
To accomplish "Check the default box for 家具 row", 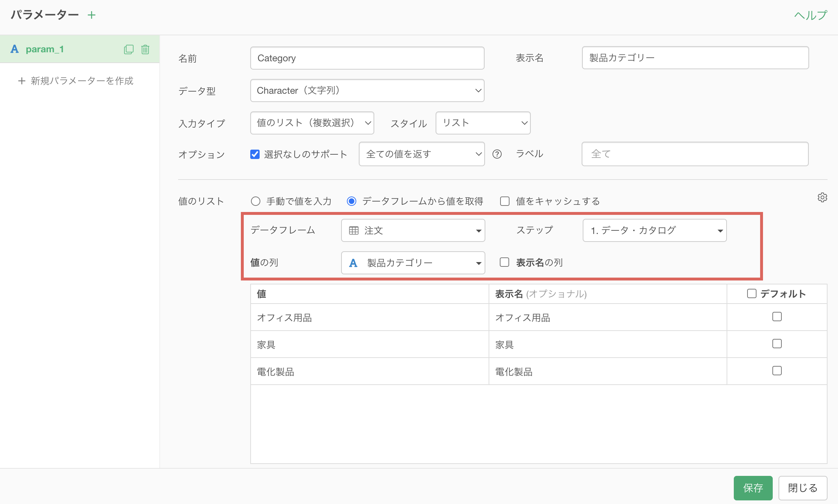I will (777, 344).
